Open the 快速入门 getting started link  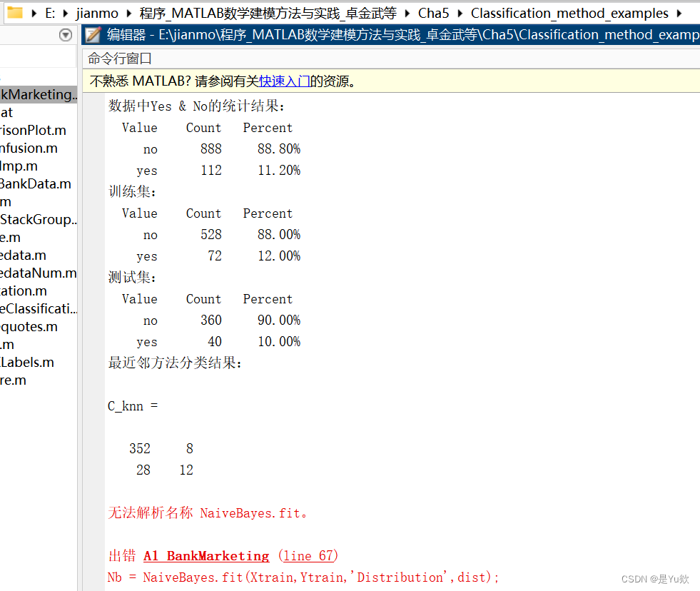click(x=285, y=81)
